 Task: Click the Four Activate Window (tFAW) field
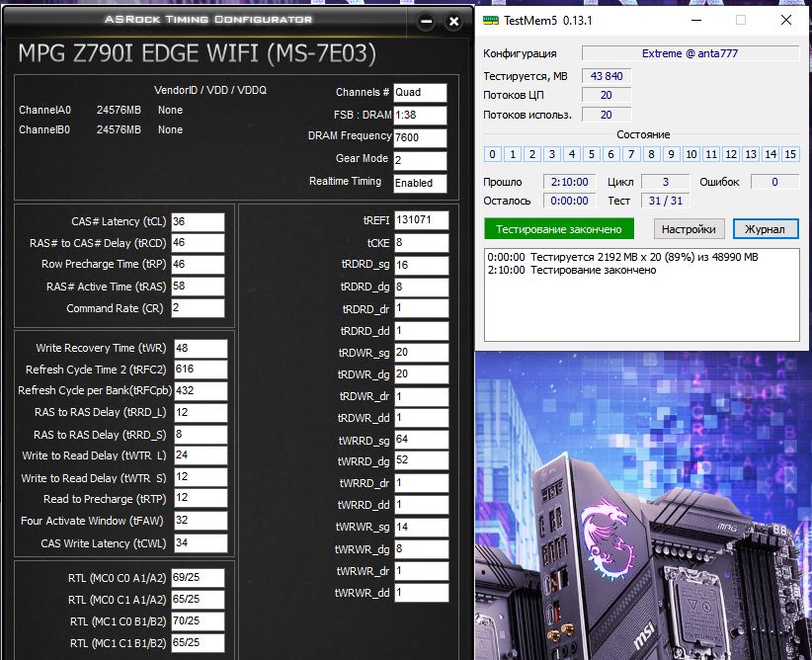[201, 521]
